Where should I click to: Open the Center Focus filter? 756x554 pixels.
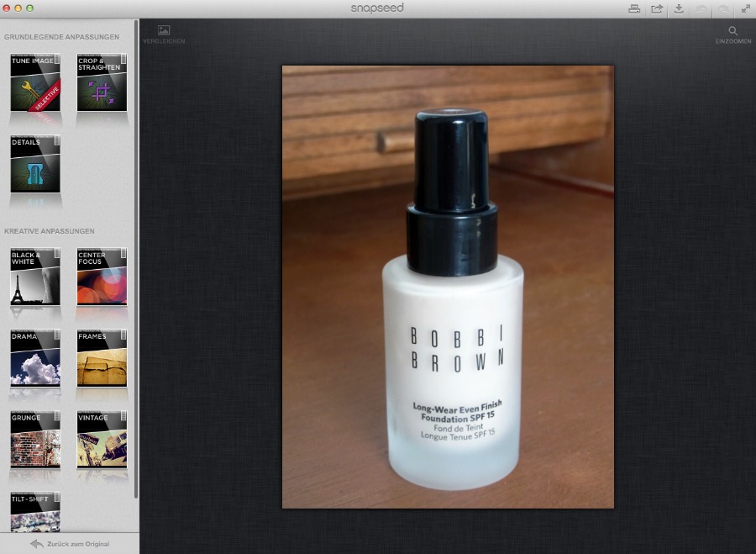click(x=102, y=277)
